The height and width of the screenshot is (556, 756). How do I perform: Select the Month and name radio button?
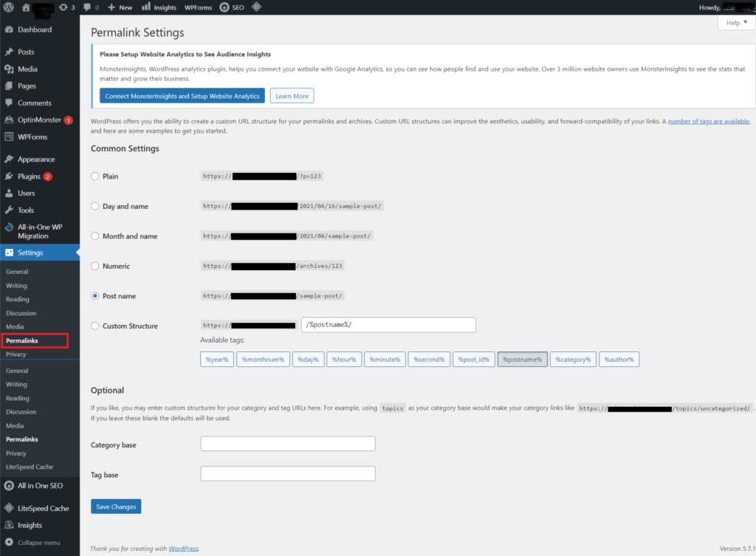[95, 236]
